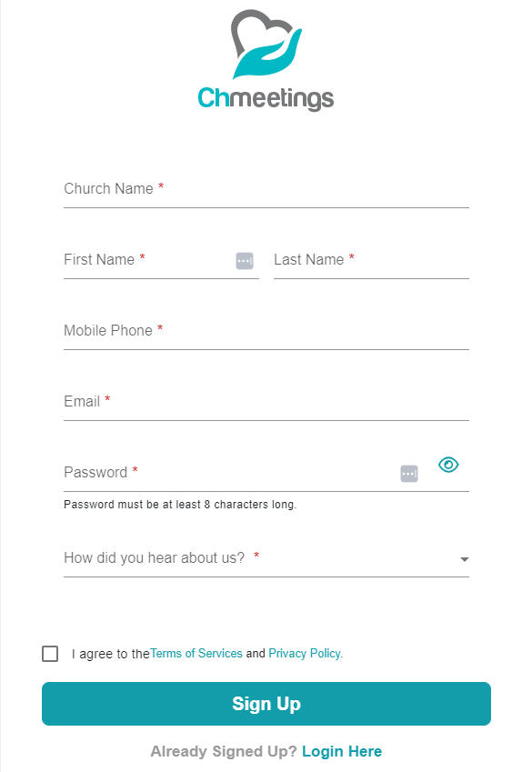Expand the dropdown arrow for hear about us
Screen dimensions: 532x772
464,559
